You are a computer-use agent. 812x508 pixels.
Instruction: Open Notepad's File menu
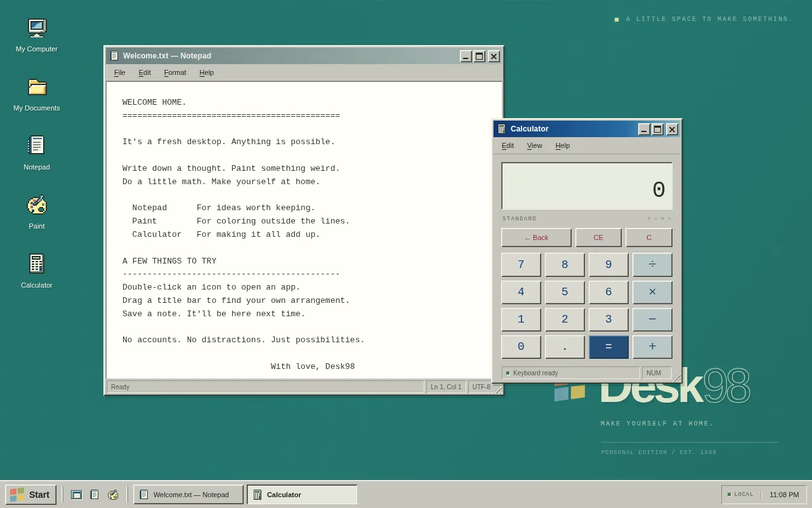point(120,72)
